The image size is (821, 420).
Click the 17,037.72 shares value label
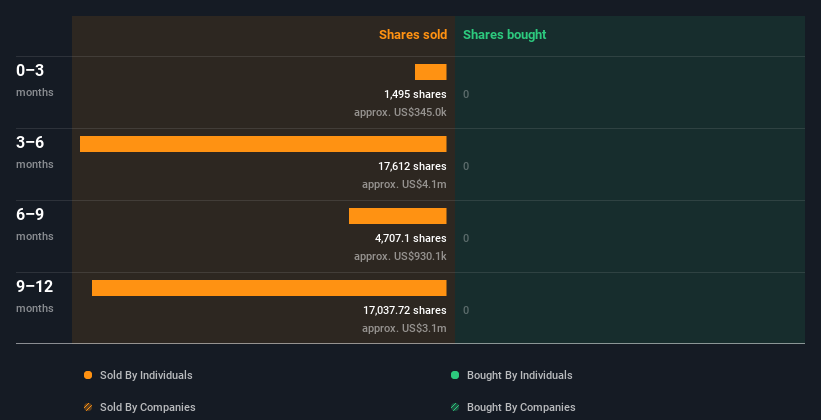(405, 311)
